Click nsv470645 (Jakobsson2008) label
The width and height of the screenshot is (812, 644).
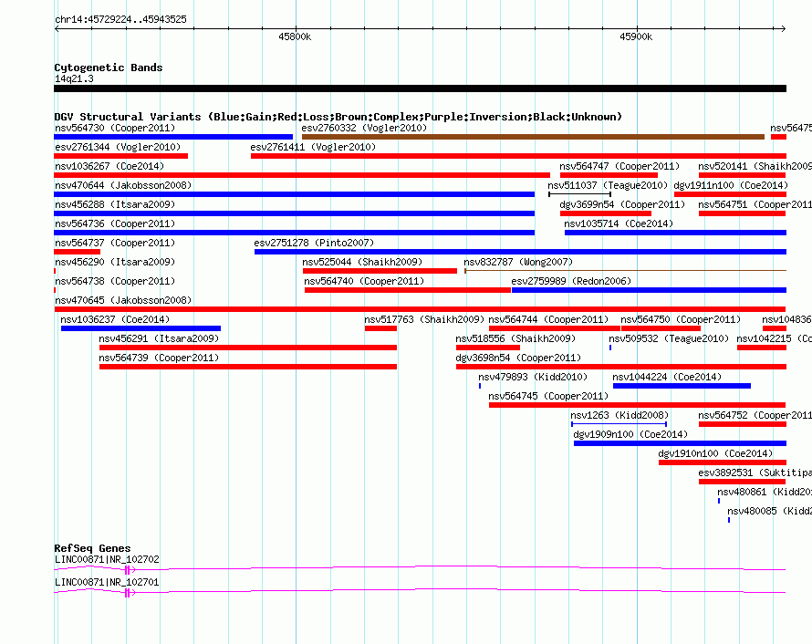coord(123,300)
